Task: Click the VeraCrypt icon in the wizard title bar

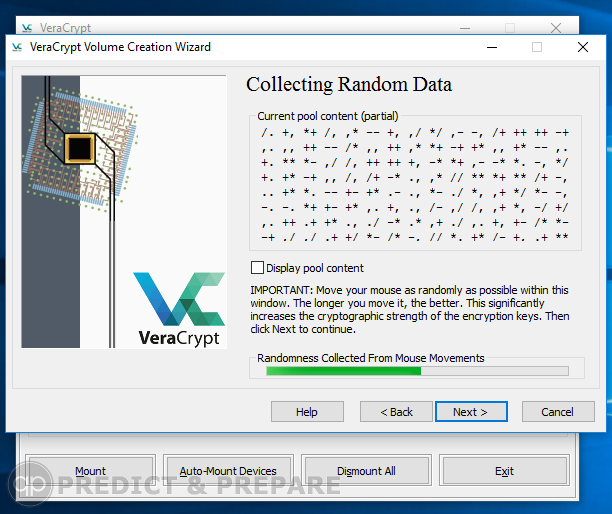Action: coord(17,47)
